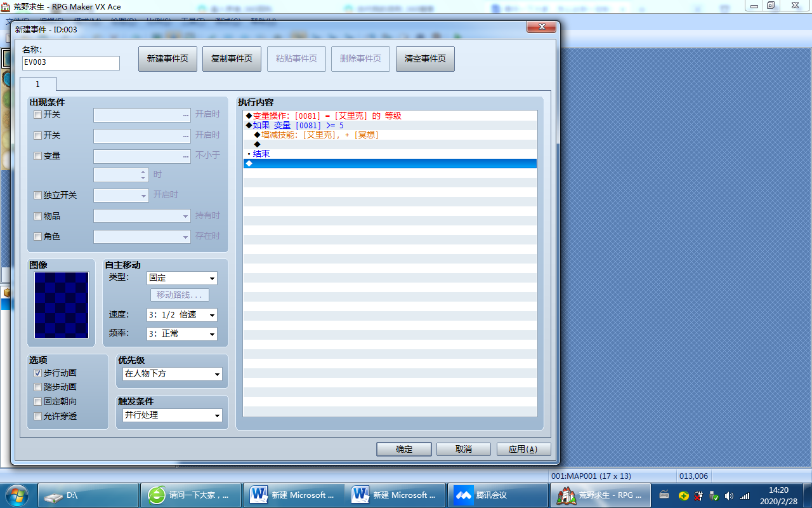Click the 应用(A) button
Screen dimensions: 812x508
coord(523,449)
